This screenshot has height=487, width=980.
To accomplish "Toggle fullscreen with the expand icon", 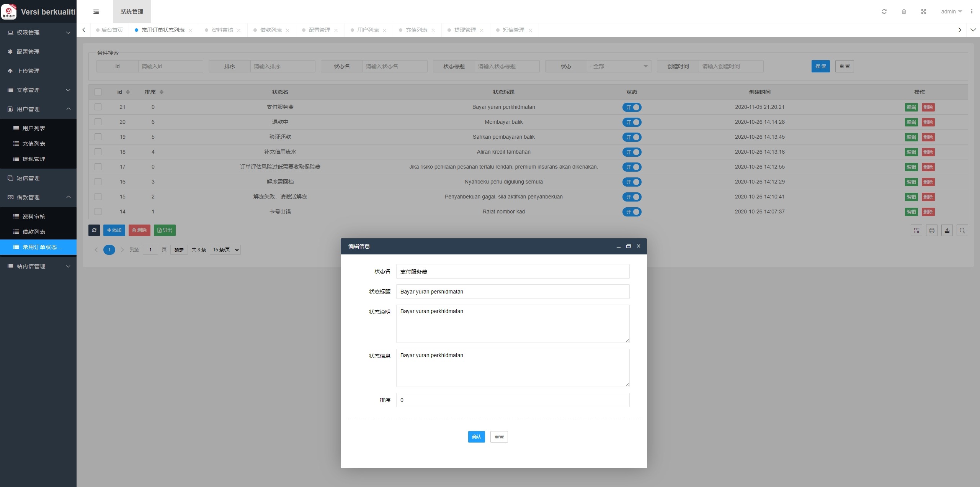I will click(923, 11).
